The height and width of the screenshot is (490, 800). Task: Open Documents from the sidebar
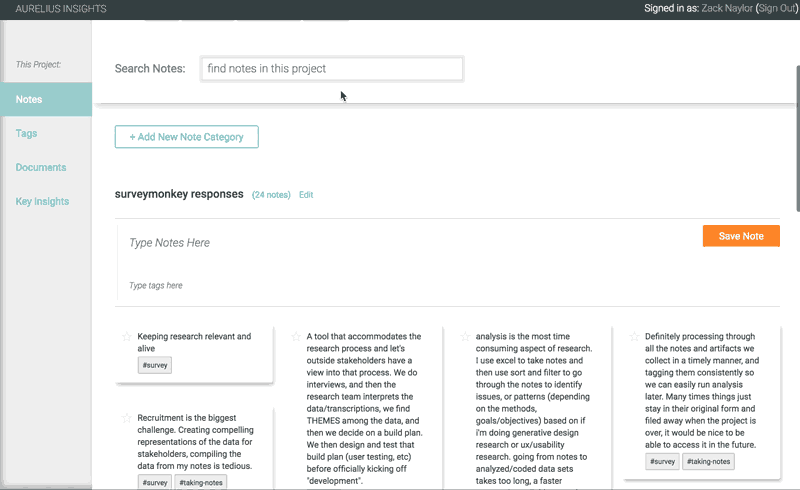tap(41, 167)
